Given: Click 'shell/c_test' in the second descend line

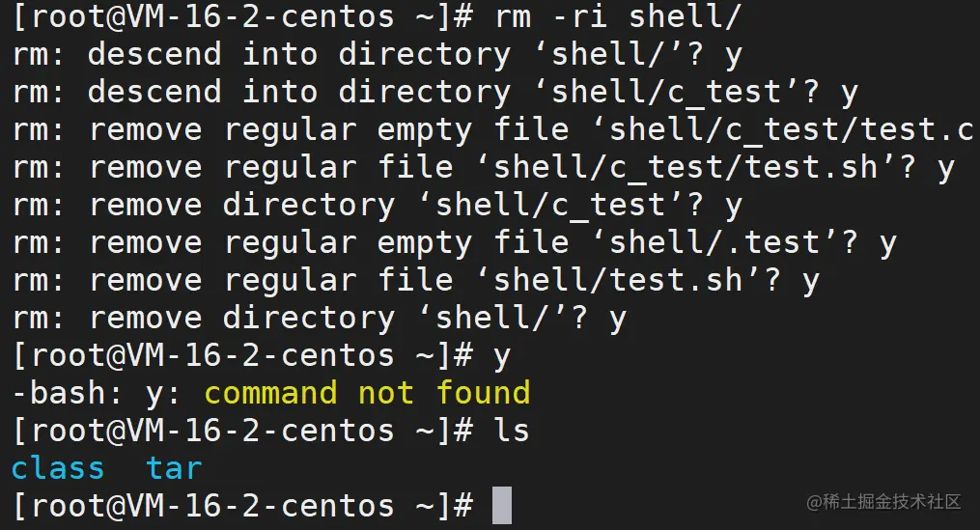Looking at the screenshot, I should (x=666, y=92).
